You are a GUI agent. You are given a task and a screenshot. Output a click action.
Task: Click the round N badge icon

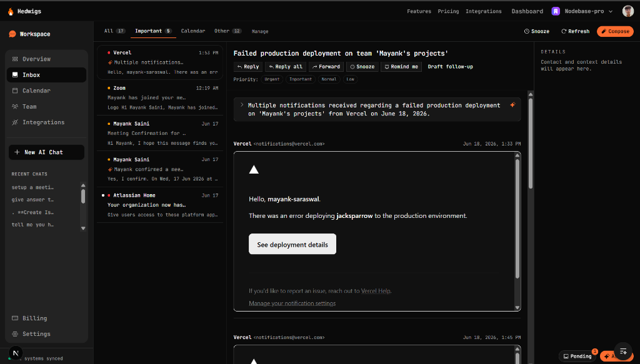[x=16, y=353]
